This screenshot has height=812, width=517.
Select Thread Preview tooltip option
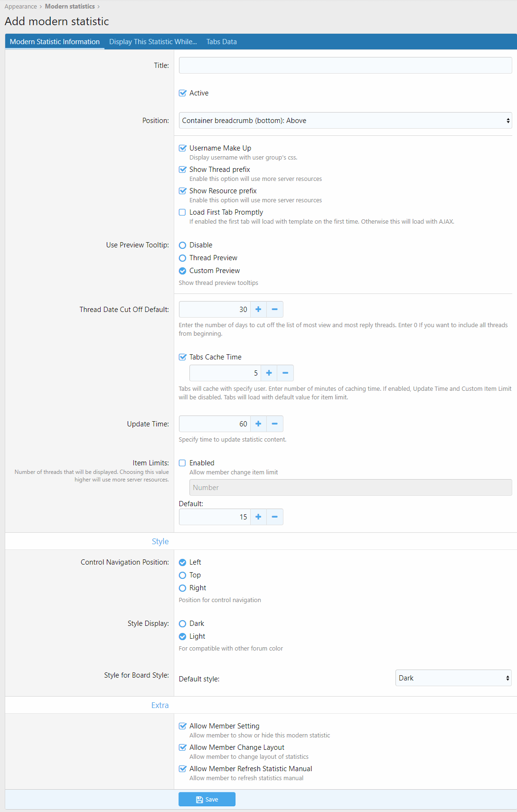click(183, 258)
